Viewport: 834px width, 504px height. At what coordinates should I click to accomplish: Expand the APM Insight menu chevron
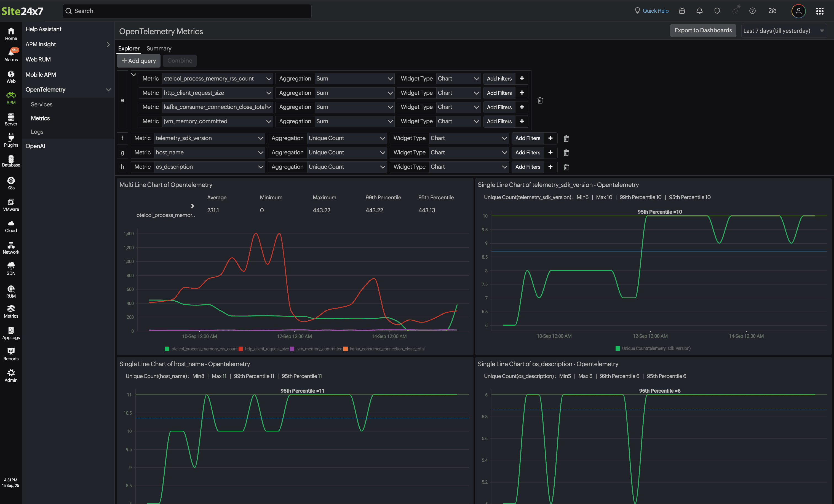click(x=108, y=44)
